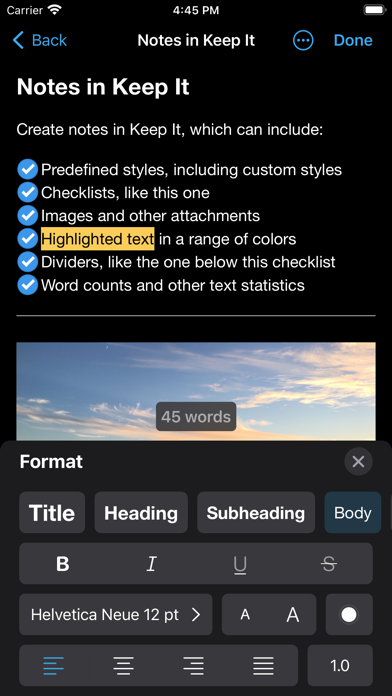Open the white text color swatch
This screenshot has width=392, height=696.
click(x=349, y=615)
